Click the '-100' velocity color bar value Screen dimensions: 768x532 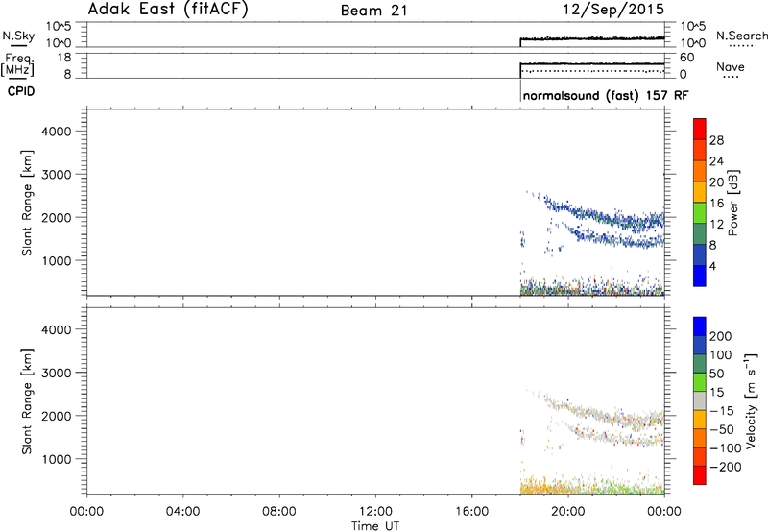[x=726, y=447]
